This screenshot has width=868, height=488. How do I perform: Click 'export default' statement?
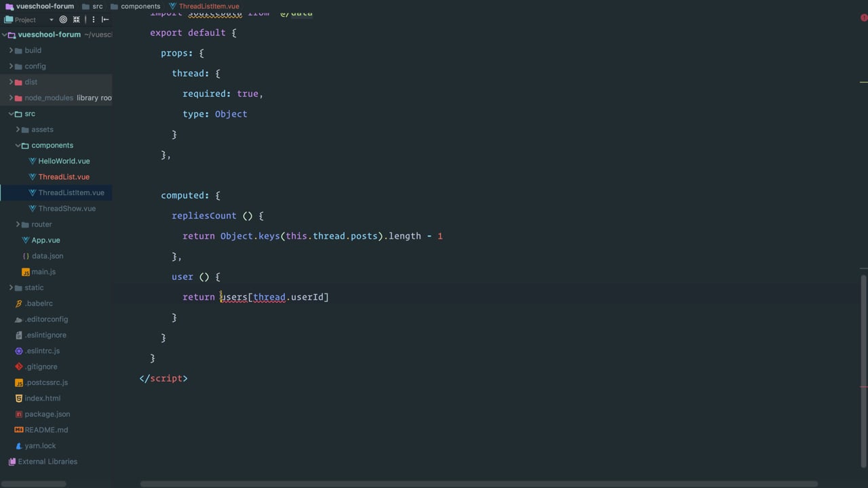pos(188,33)
